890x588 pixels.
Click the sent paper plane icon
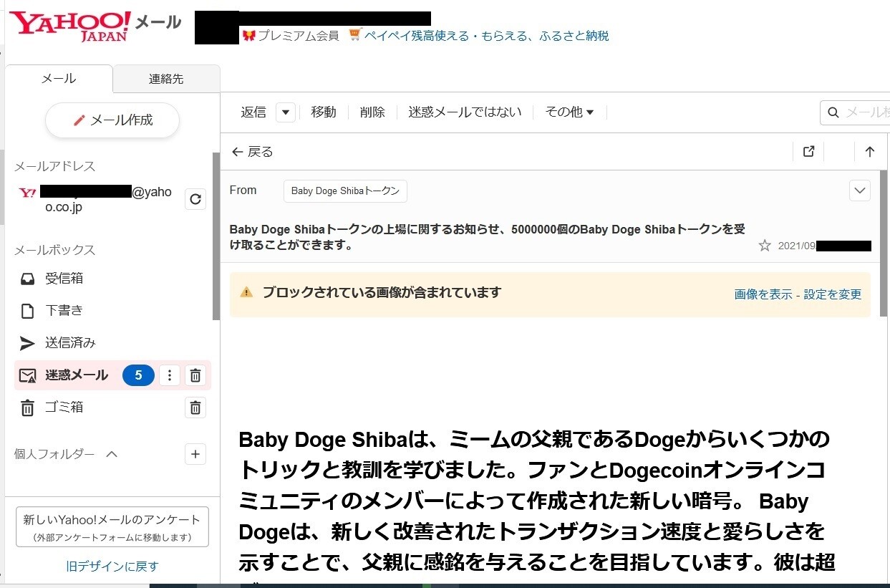click(27, 344)
